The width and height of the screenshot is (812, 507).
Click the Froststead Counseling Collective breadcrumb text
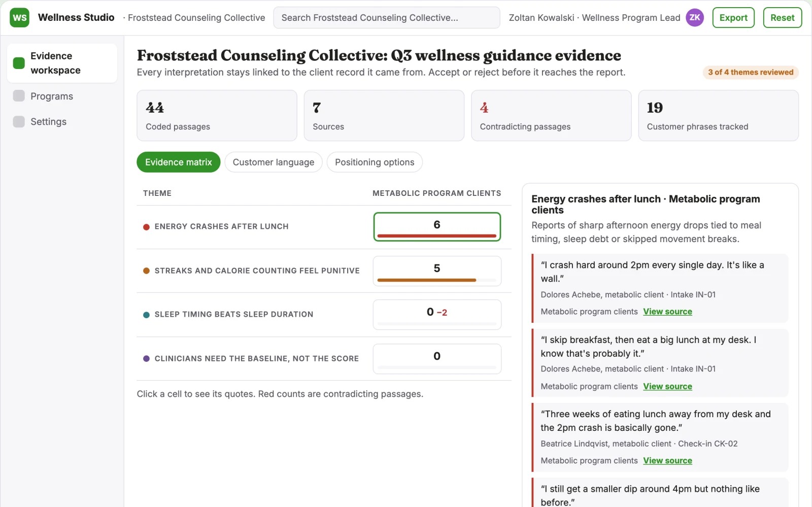click(x=196, y=18)
